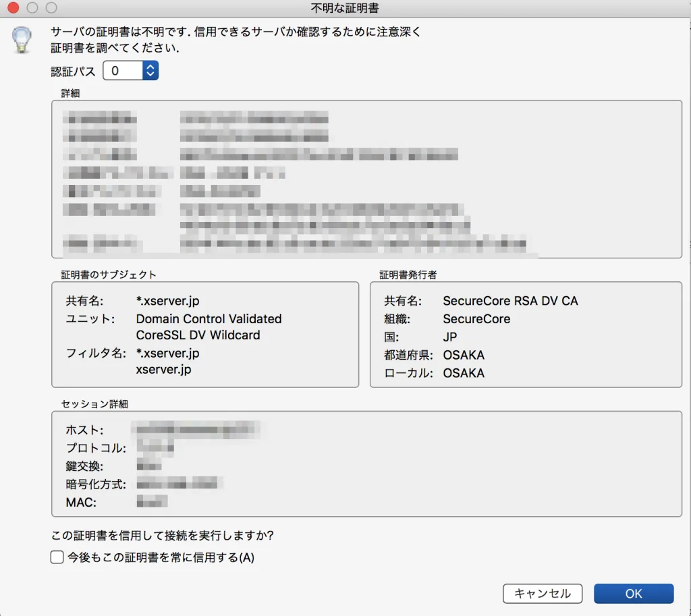This screenshot has height=616, width=691.
Task: Click the セッション詳細 section heading
Action: 94,403
